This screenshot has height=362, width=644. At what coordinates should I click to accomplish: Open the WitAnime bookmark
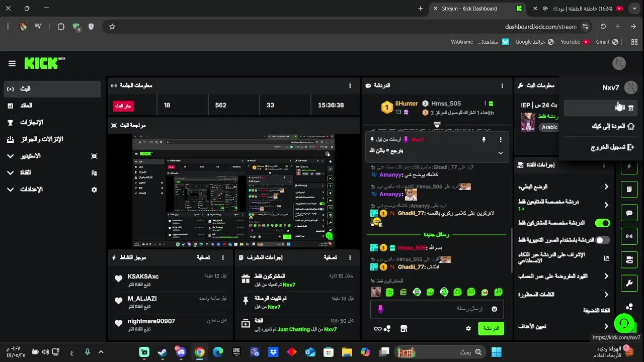tap(480, 42)
